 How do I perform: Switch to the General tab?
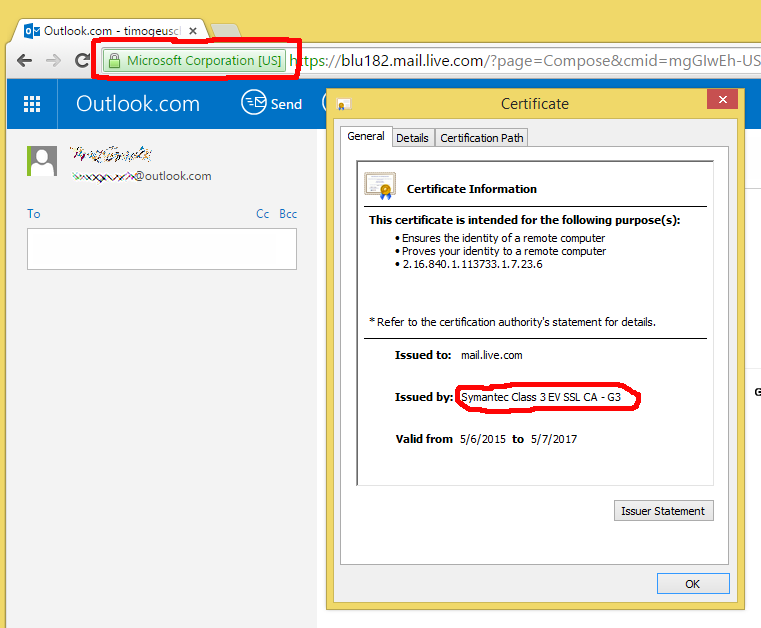click(x=366, y=136)
